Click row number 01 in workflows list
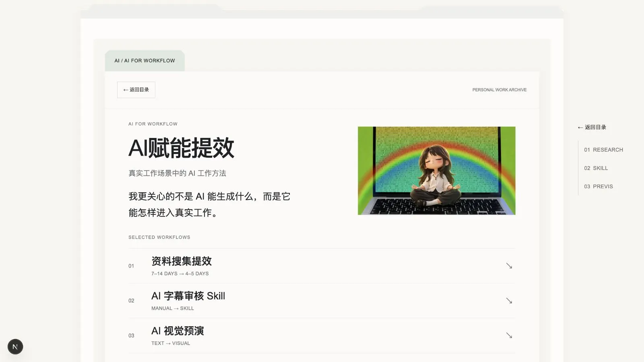The width and height of the screenshot is (644, 362). coord(131,266)
